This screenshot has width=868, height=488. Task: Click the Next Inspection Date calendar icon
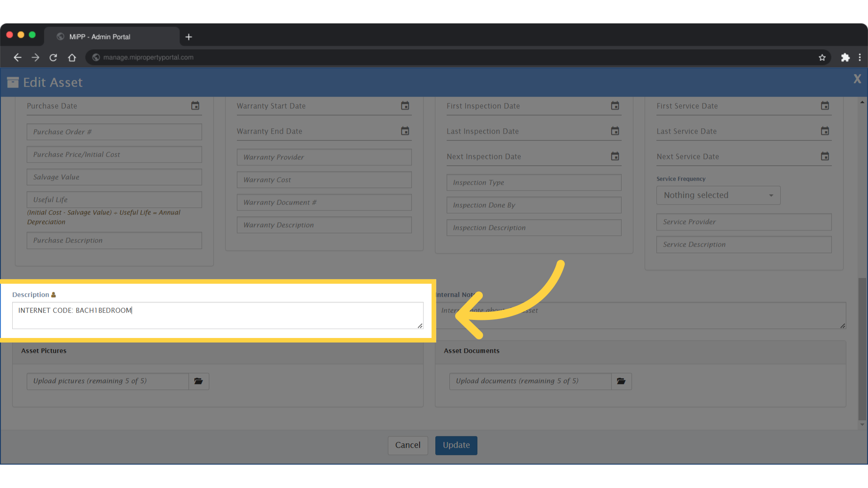pos(615,156)
